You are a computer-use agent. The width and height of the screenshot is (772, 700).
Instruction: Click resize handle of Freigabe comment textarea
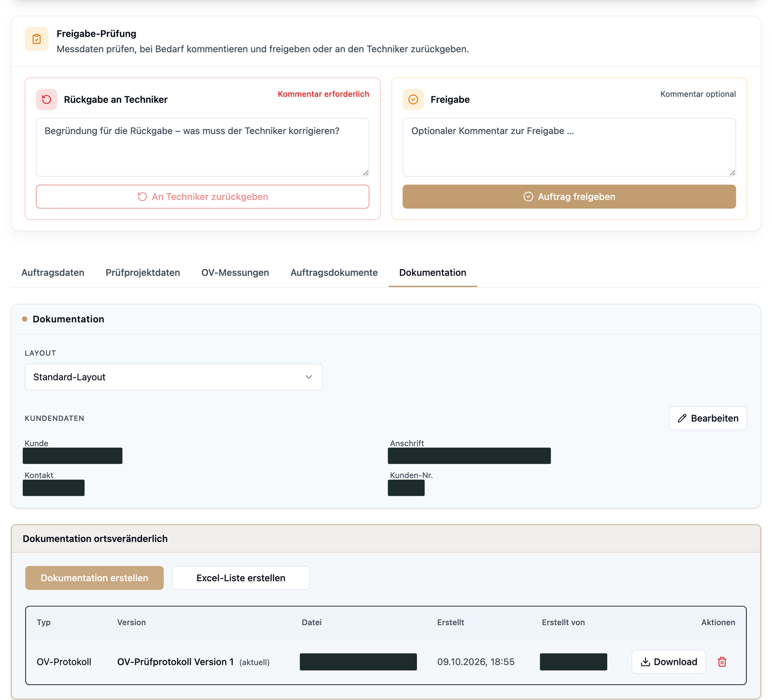pos(732,173)
